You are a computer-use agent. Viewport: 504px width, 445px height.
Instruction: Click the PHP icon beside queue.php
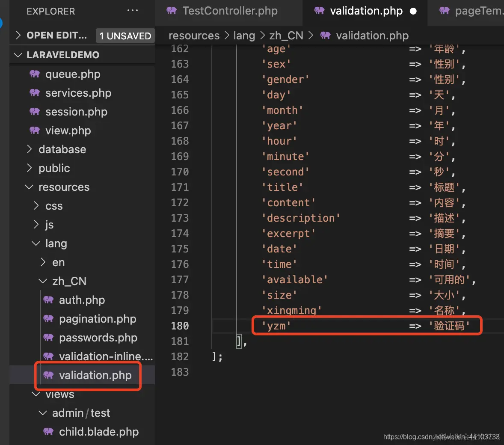pyautogui.click(x=35, y=74)
